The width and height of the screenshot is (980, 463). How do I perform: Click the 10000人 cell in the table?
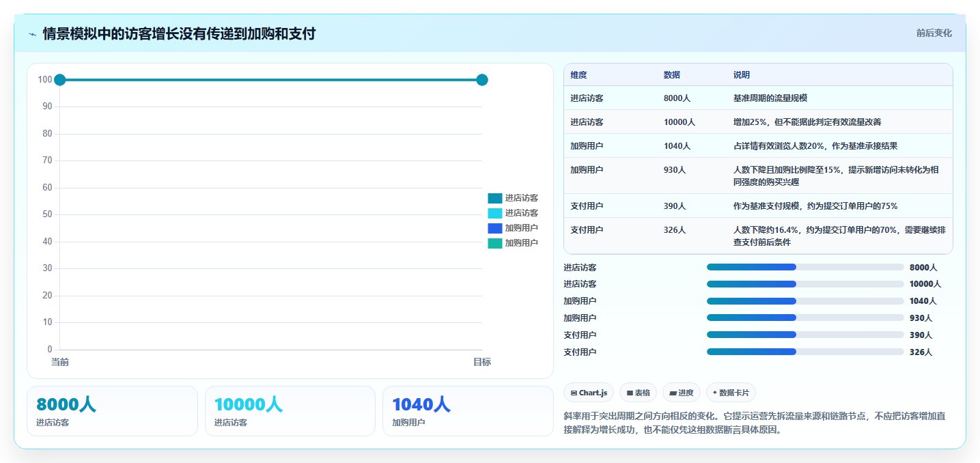[x=679, y=122]
